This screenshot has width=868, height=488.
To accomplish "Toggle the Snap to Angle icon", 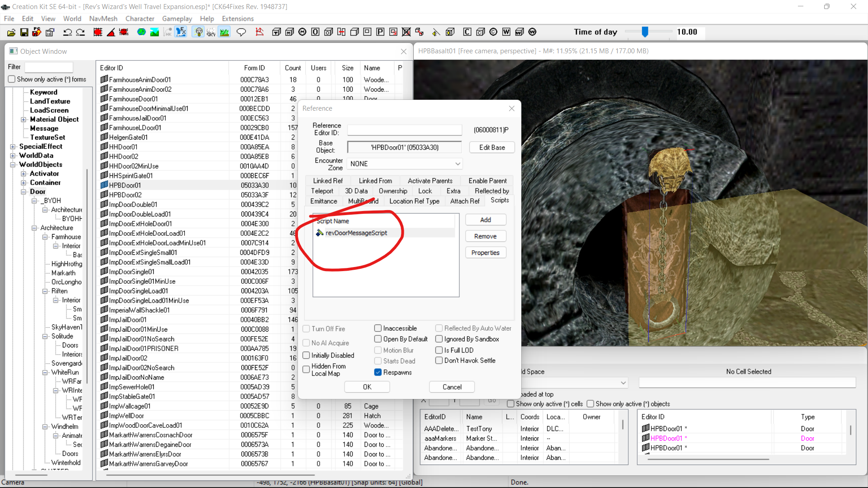I will [111, 32].
